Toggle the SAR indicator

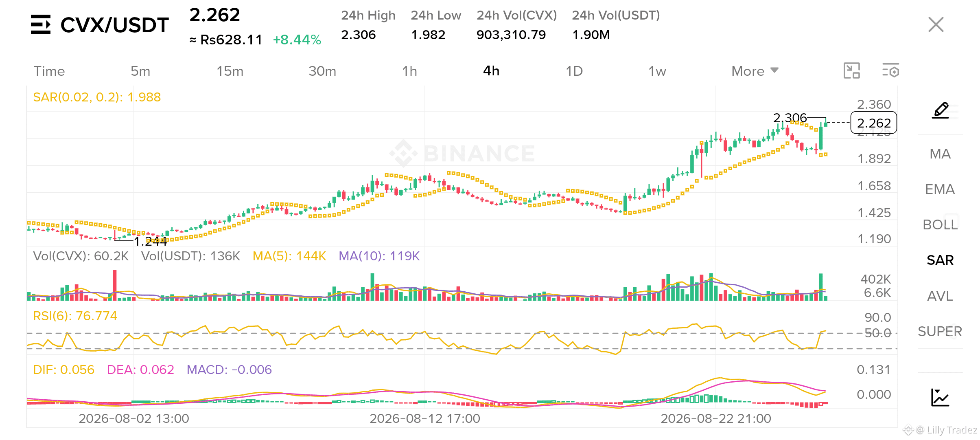[x=940, y=260]
